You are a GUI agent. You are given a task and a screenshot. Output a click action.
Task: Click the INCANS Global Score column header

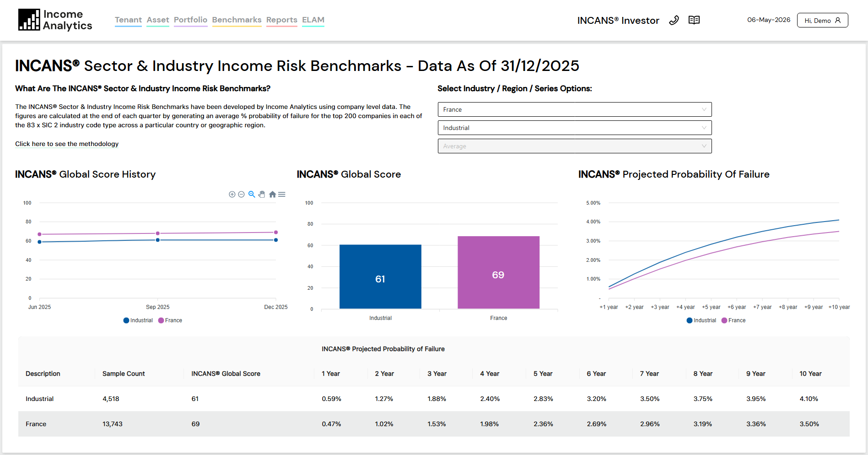click(226, 374)
